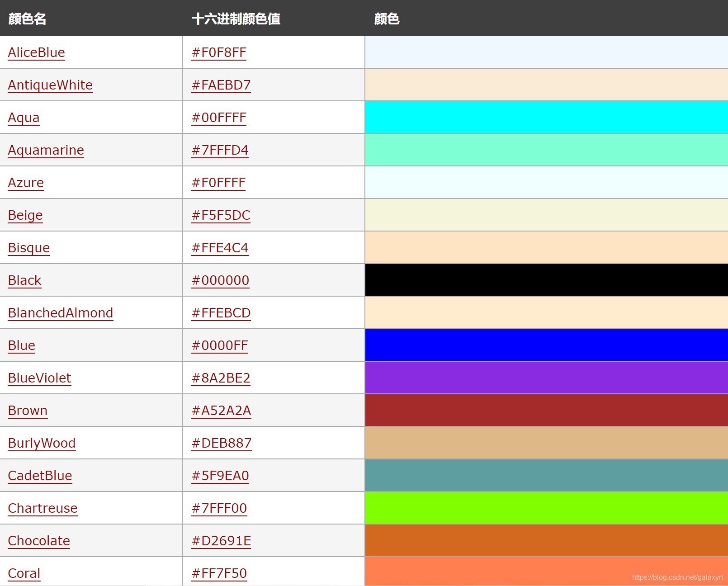This screenshot has height=586, width=728.
Task: Open the Black color name link
Action: [x=25, y=280]
